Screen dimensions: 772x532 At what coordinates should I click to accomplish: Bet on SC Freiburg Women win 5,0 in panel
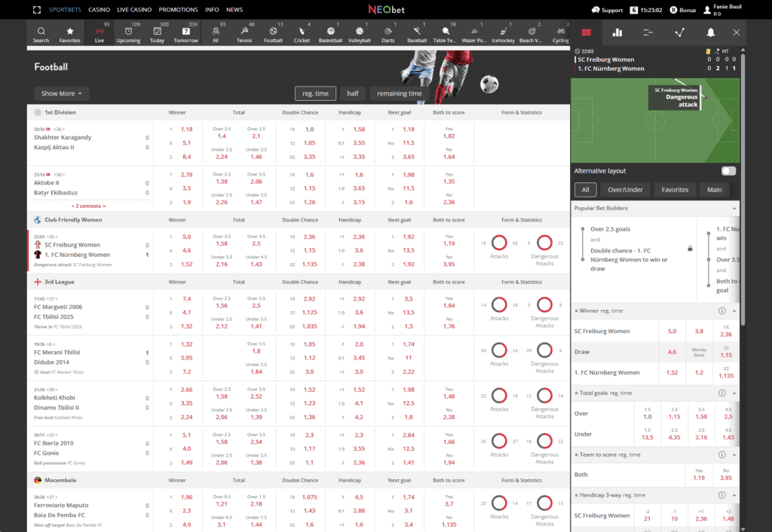[672, 332]
